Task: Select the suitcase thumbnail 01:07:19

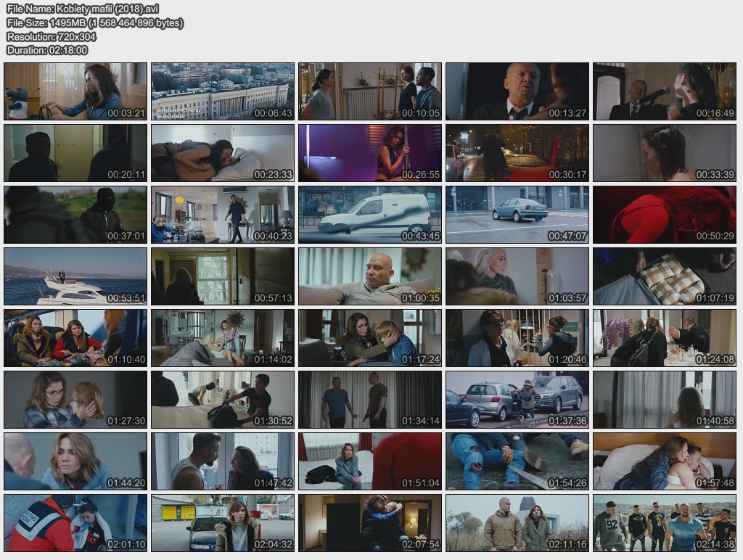Action: click(x=665, y=276)
